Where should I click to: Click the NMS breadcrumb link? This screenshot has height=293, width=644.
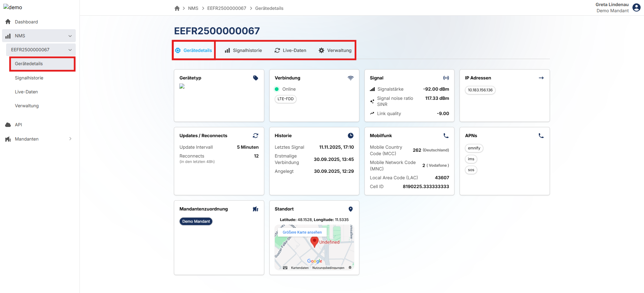point(193,8)
